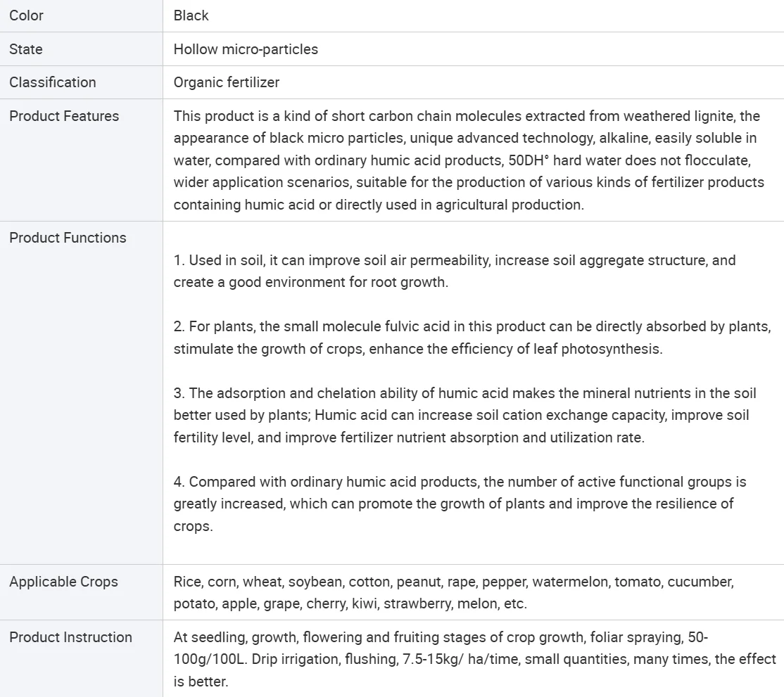Click the "Classification" row label
The image size is (784, 697).
coord(53,82)
